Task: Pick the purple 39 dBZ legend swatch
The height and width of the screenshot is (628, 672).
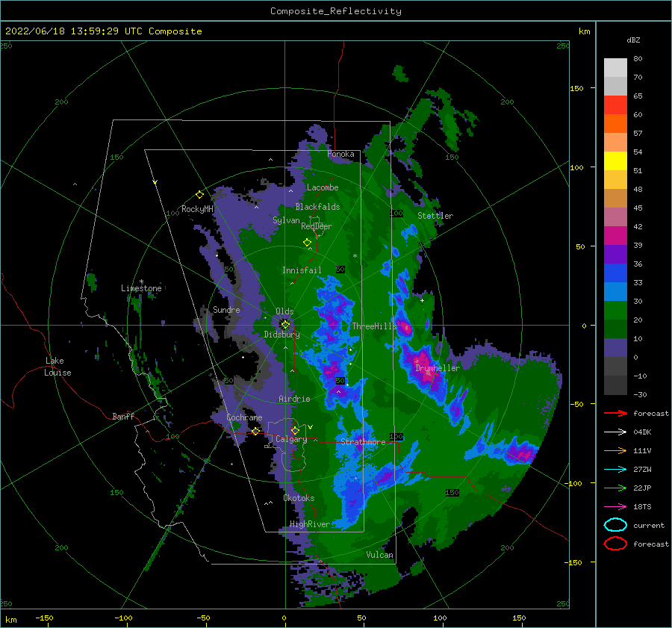Action: tap(615, 254)
